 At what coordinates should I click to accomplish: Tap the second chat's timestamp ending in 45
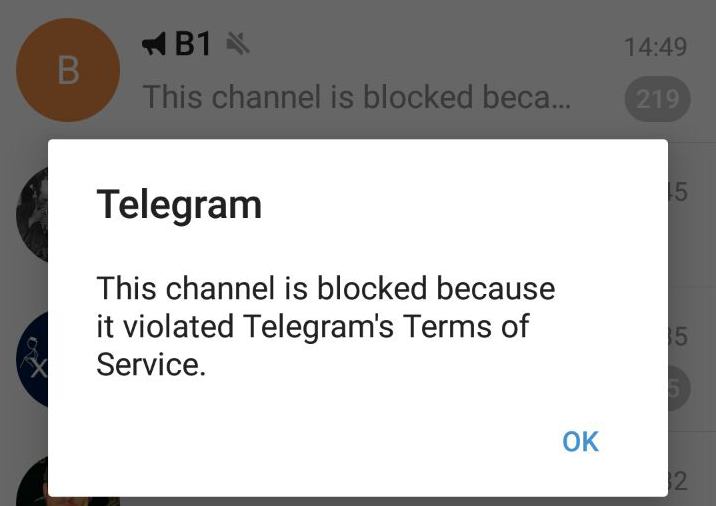[x=678, y=191]
